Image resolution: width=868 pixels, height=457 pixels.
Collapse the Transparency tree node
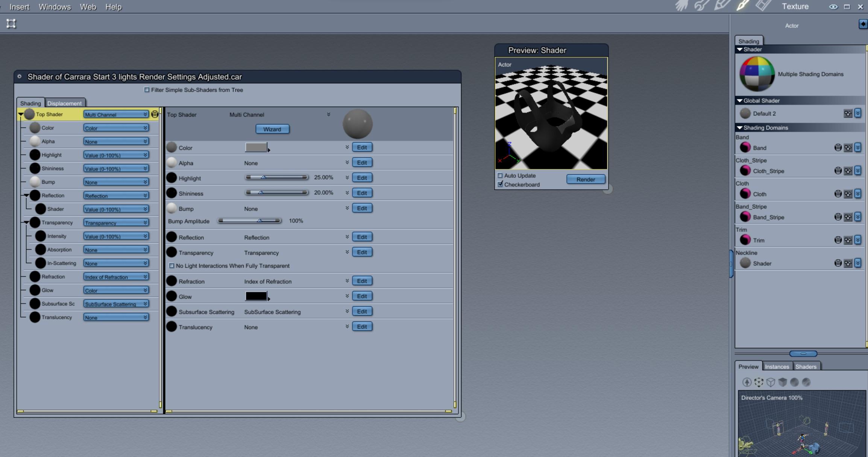coord(26,222)
